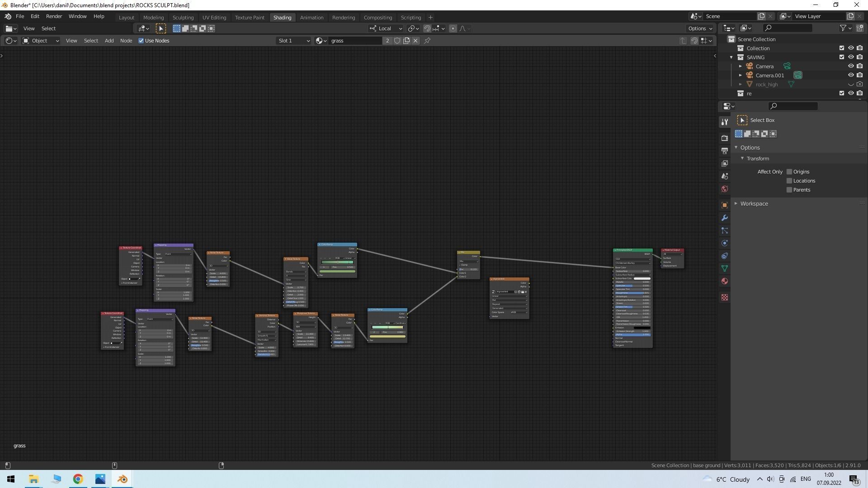The width and height of the screenshot is (868, 488).
Task: Open the World properties tab icon
Action: pos(725,189)
